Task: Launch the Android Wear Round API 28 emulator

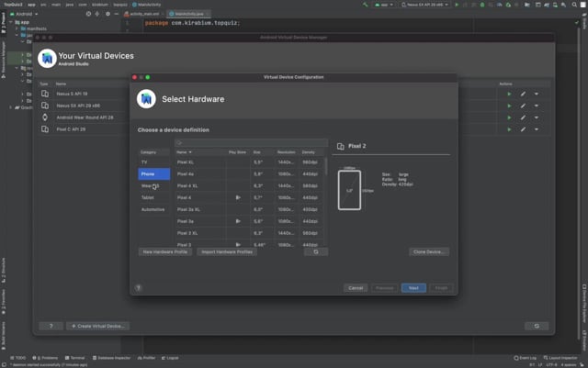Action: click(509, 117)
